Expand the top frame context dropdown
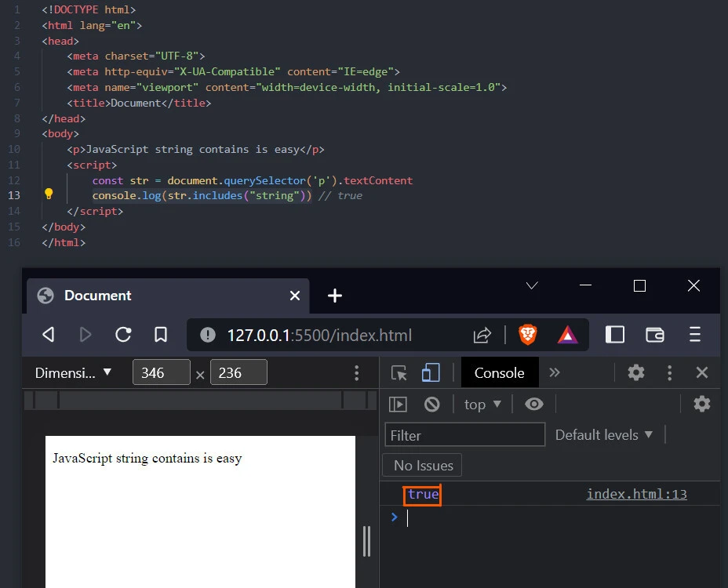Screen dimensions: 728x588 click(482, 404)
